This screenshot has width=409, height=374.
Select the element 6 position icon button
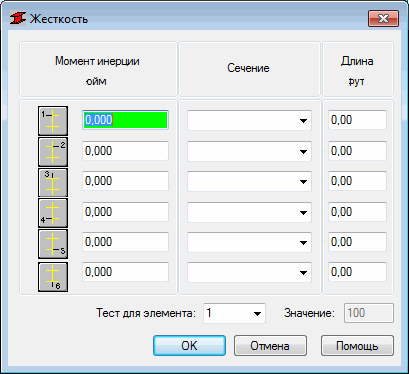pyautogui.click(x=53, y=277)
